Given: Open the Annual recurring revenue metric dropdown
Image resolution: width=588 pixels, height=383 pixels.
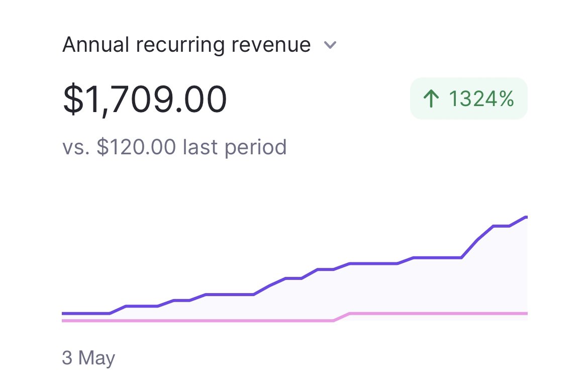Looking at the screenshot, I should 200,45.
